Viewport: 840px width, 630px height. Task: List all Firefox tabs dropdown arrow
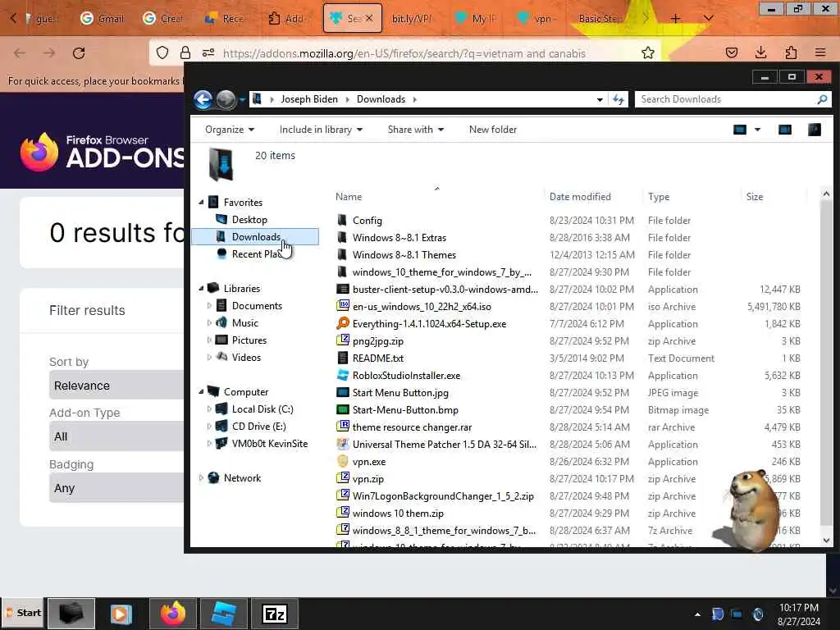coord(708,19)
